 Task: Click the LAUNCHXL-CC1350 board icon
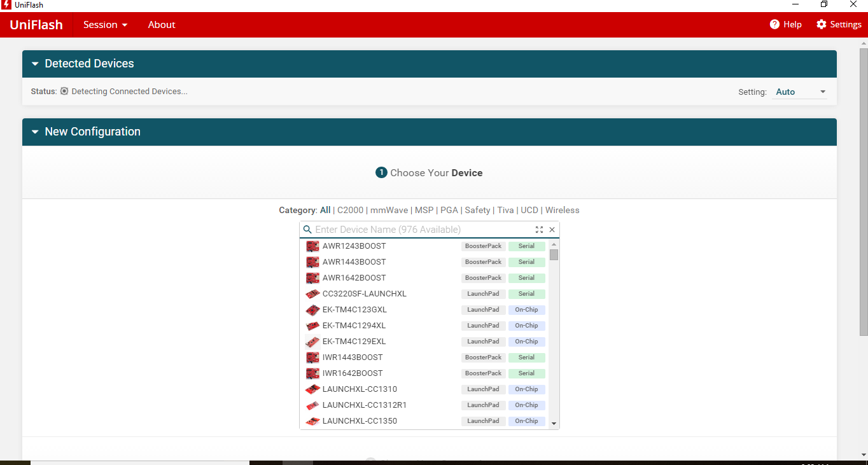click(x=312, y=421)
